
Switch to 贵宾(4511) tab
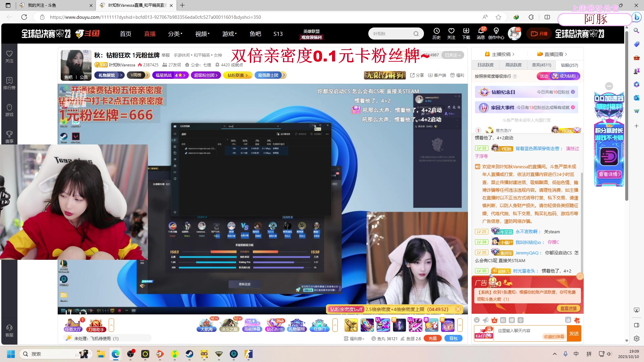click(x=541, y=65)
